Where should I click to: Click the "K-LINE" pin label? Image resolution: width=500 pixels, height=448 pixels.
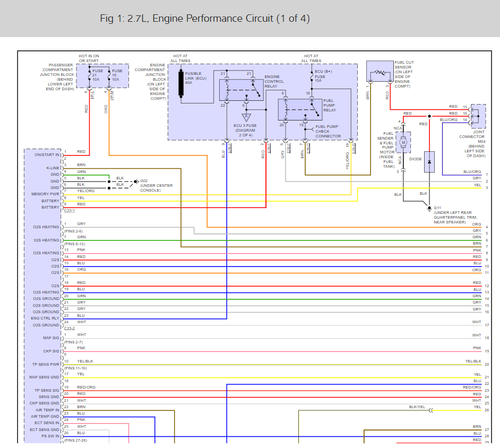53,168
